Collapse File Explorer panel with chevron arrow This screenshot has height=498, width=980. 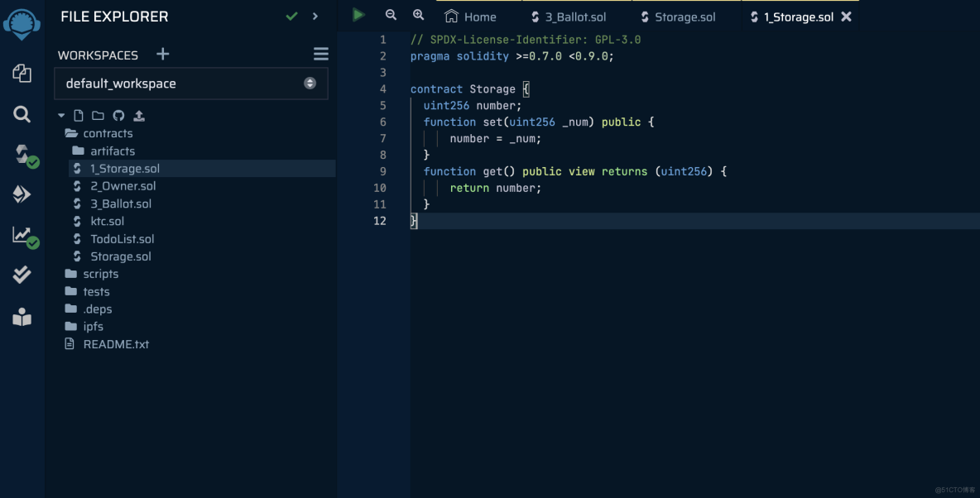pyautogui.click(x=315, y=17)
